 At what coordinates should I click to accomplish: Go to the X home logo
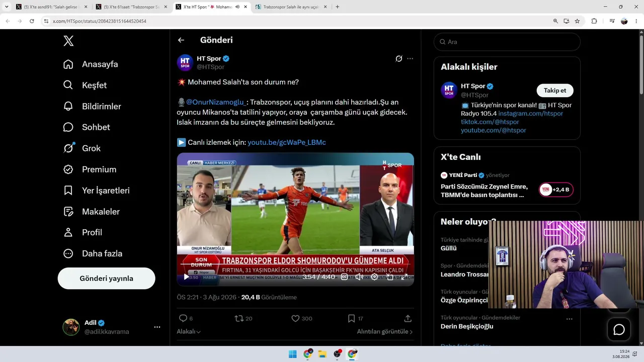pos(68,41)
